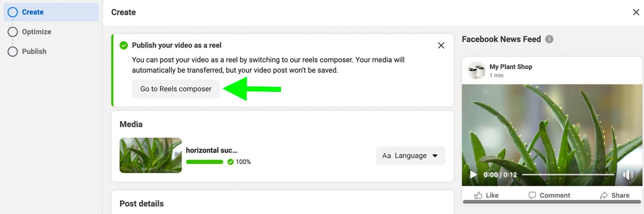Click the Like thumbs-up icon
Screen dimensions: 644x214
point(478,195)
